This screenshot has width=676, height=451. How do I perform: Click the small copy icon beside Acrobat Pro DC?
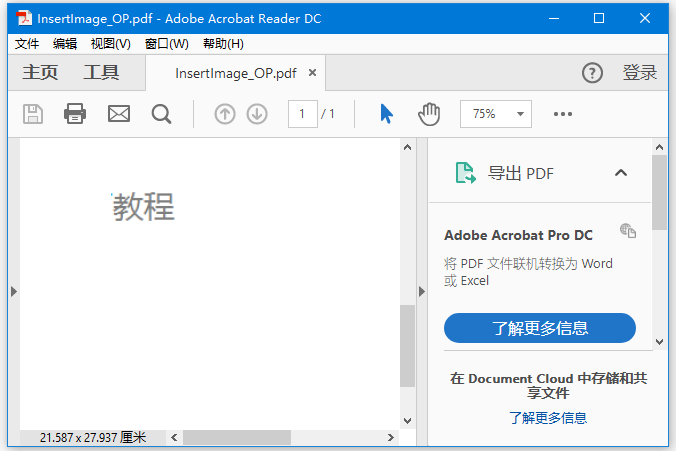click(628, 231)
